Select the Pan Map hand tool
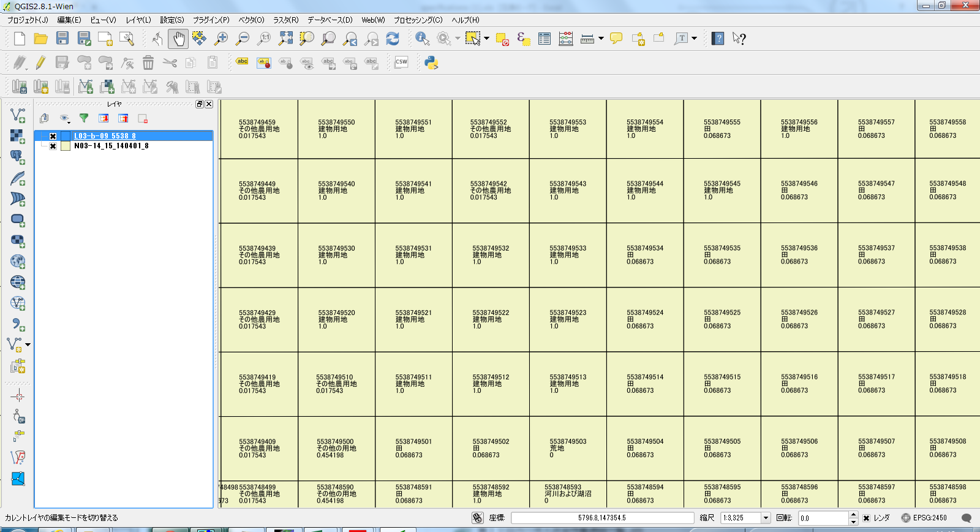 point(178,39)
